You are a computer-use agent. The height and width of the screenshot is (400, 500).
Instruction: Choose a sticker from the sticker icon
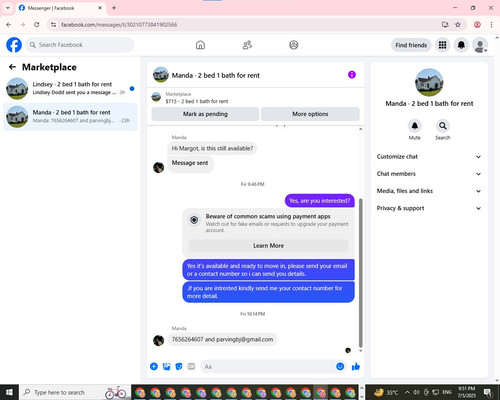[x=179, y=367]
